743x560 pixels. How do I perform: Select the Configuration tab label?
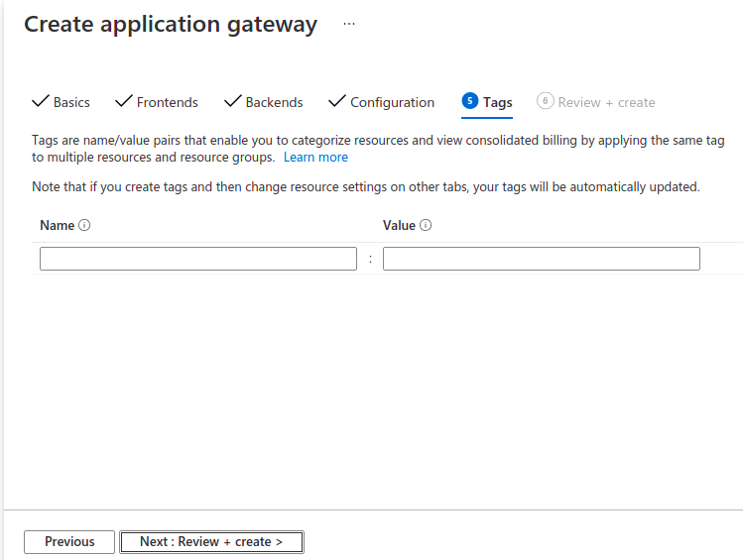392,102
